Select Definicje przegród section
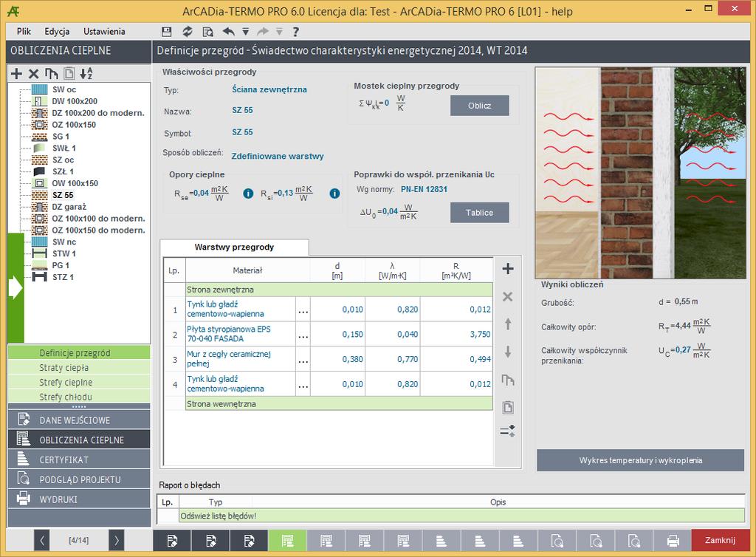The width and height of the screenshot is (756, 557). [x=79, y=353]
